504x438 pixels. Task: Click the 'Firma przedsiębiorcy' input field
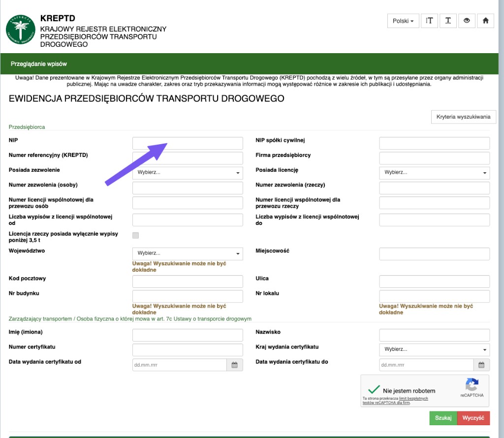[434, 158]
